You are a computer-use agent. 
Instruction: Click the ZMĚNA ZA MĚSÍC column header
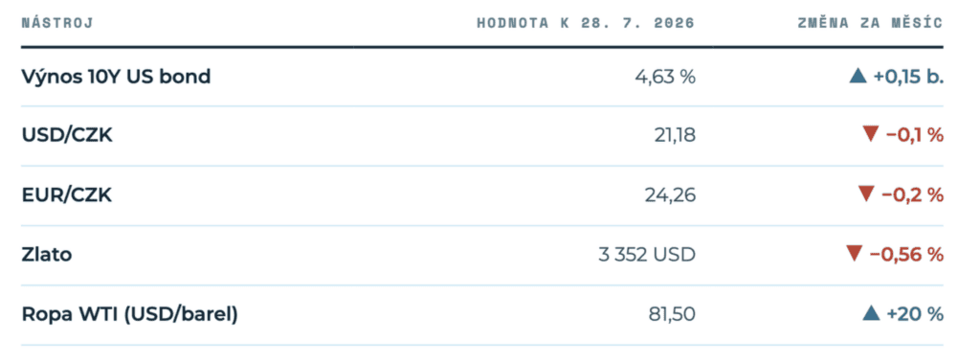(x=870, y=23)
